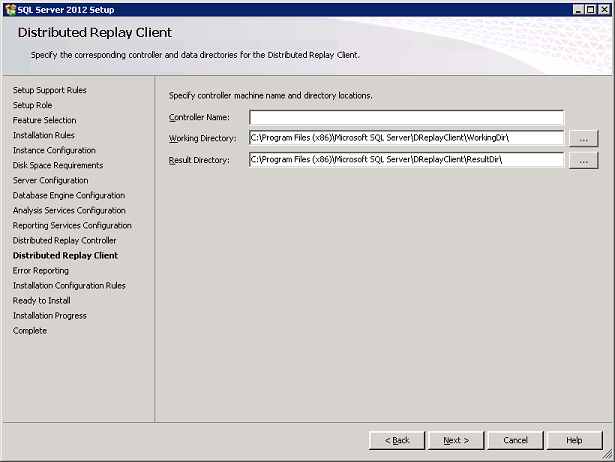615x462 pixels.
Task: Minimize the SQL Server 2012 Setup window
Action: tap(579, 10)
